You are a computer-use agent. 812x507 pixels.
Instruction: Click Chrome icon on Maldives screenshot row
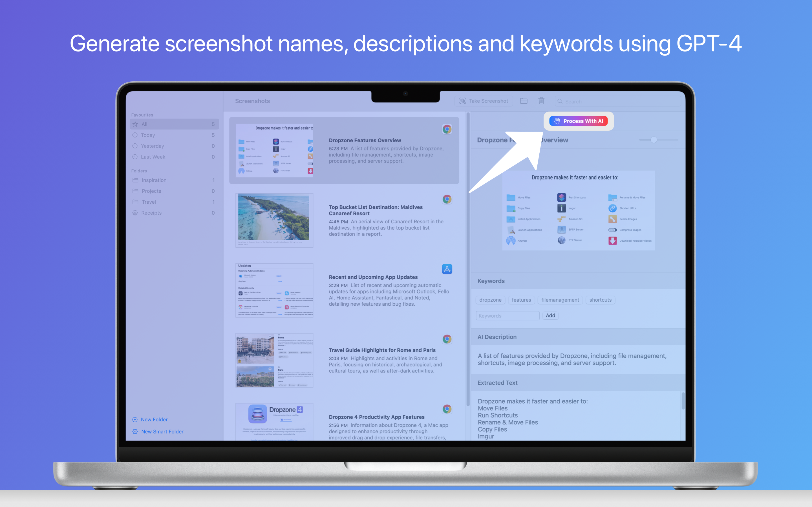[447, 199]
